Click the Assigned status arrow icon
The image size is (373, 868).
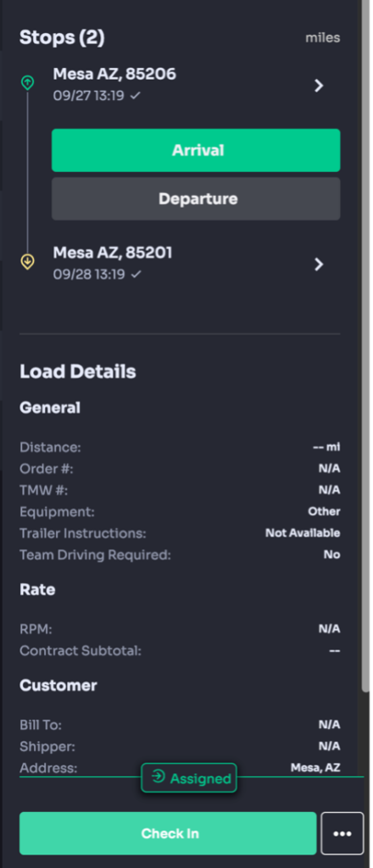tap(159, 776)
